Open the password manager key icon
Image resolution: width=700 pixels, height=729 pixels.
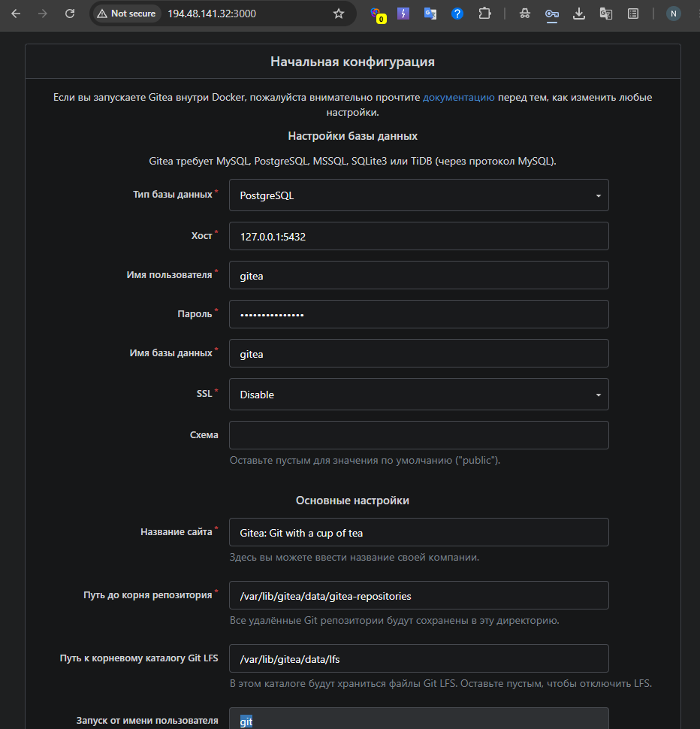click(x=552, y=14)
